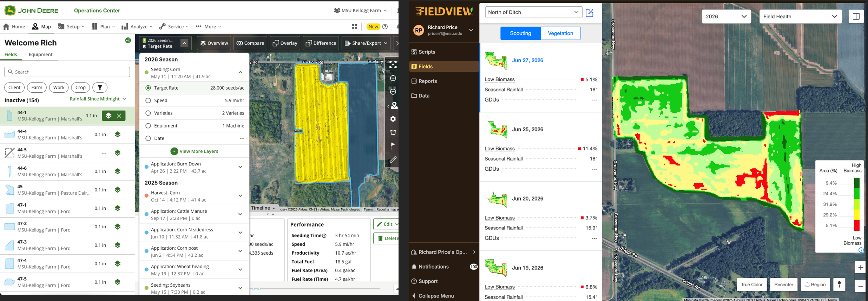Collapse the Seeding: Corn section

tap(241, 72)
